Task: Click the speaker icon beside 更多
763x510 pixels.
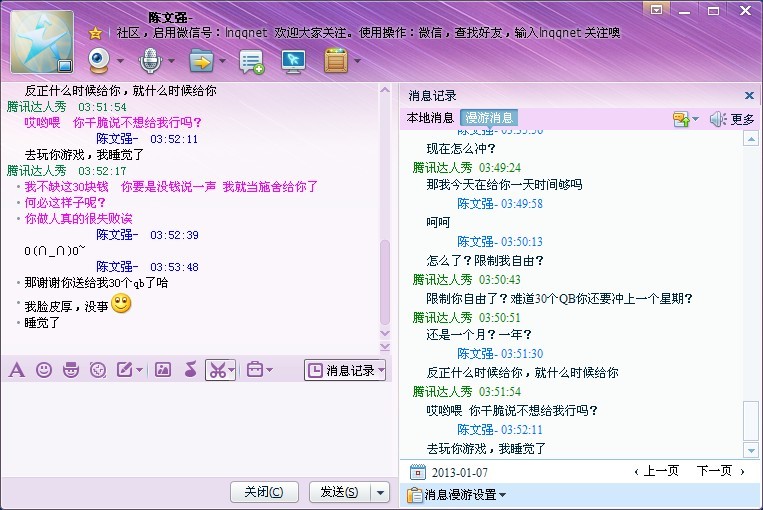Action: [x=717, y=119]
